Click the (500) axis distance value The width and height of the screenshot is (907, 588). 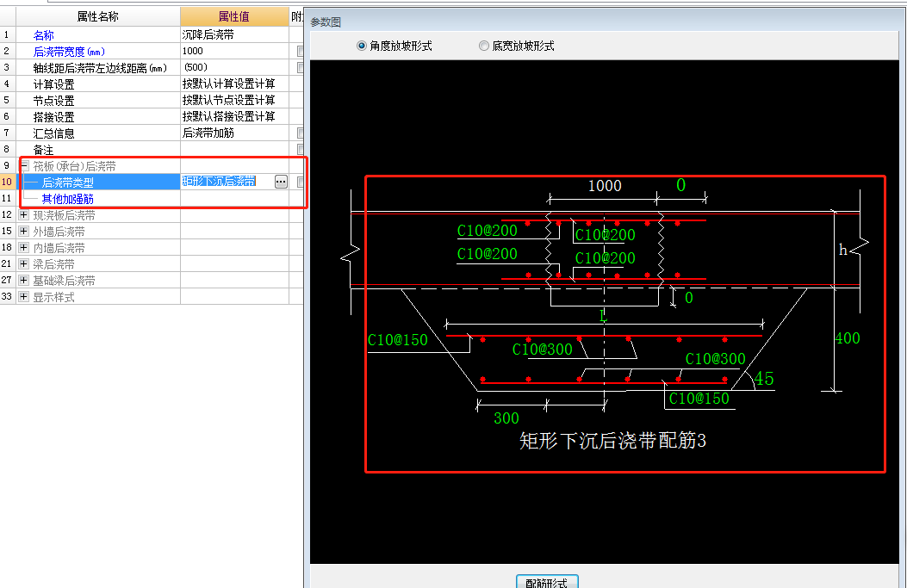click(x=235, y=68)
